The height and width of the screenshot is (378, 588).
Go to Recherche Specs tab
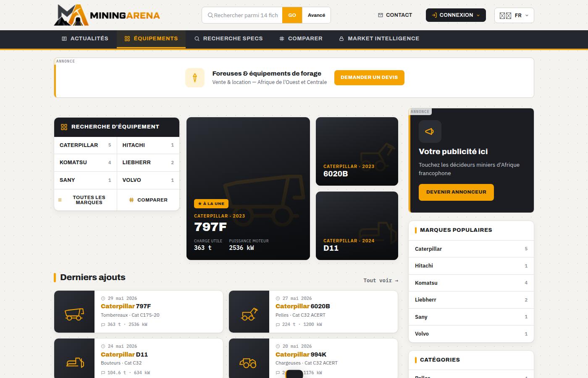[228, 39]
